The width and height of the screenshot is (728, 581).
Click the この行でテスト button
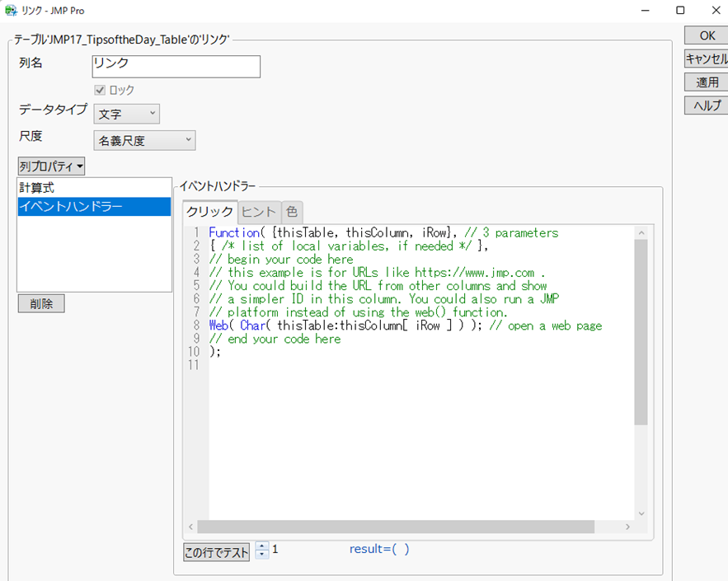216,552
